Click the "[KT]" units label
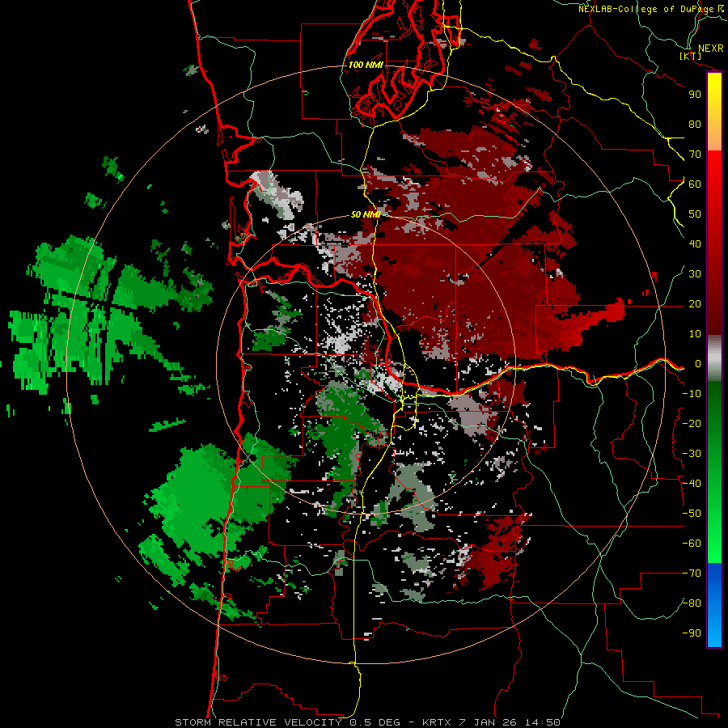728x728 pixels. [x=690, y=57]
